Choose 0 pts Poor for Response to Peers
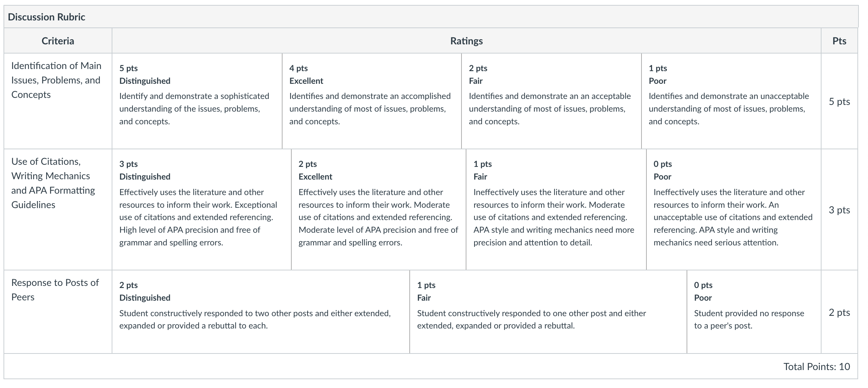 pos(754,312)
